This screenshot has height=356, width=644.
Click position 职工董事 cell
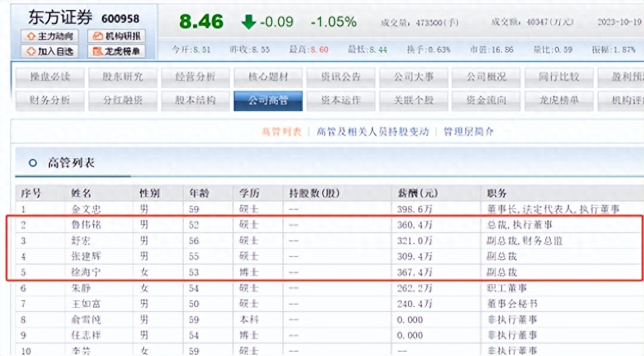506,288
